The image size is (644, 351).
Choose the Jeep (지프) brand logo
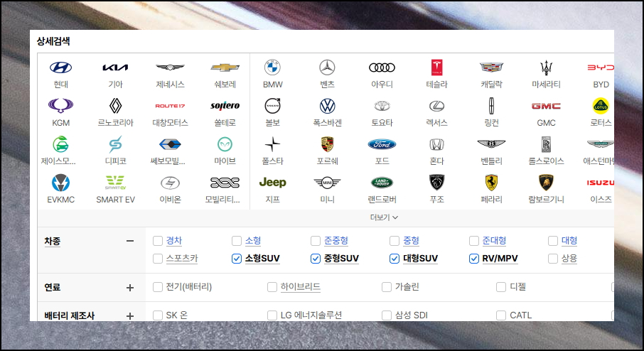(x=272, y=183)
